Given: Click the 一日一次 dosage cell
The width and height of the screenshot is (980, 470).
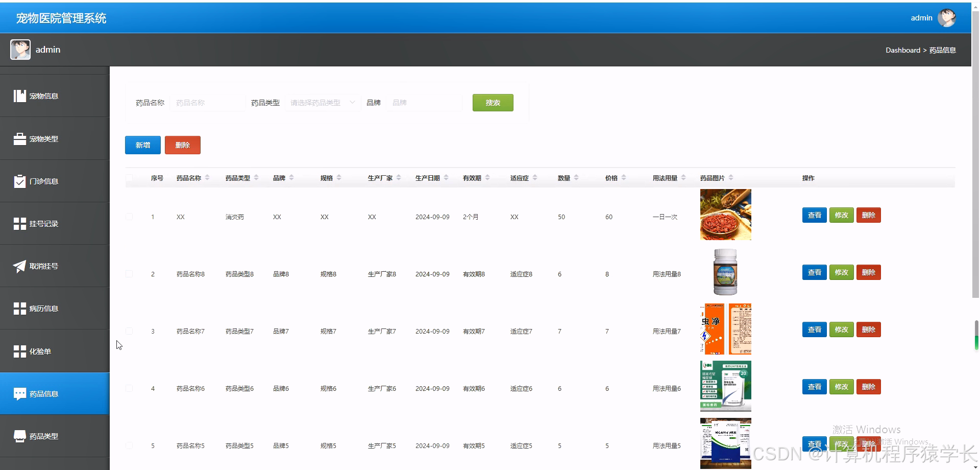Looking at the screenshot, I should point(665,217).
